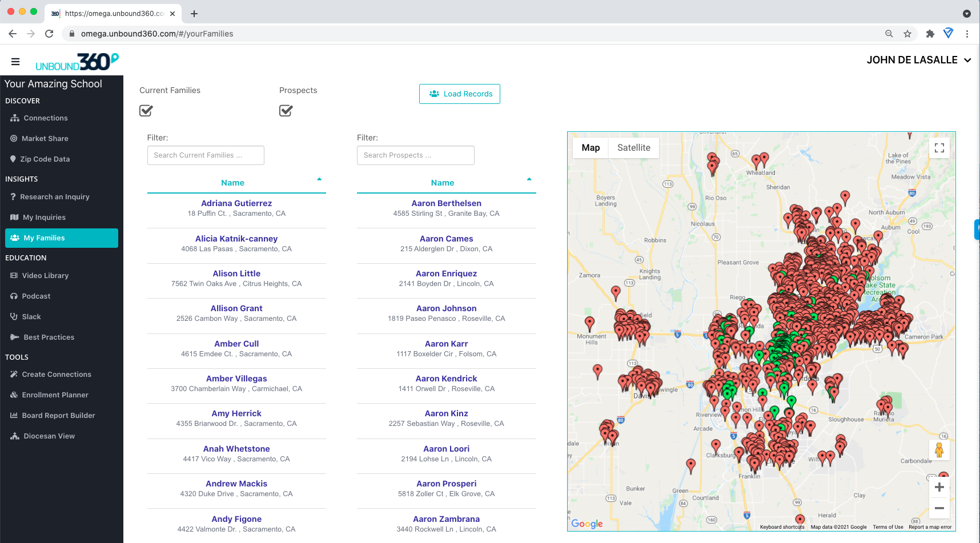Open Andy Figone family record
Screen dimensions: 980x543
236,519
